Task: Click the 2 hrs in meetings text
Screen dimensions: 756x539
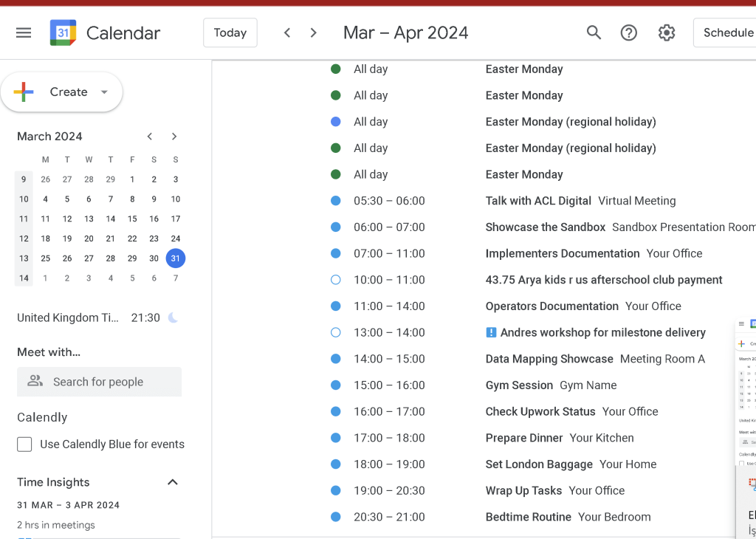Action: (56, 525)
